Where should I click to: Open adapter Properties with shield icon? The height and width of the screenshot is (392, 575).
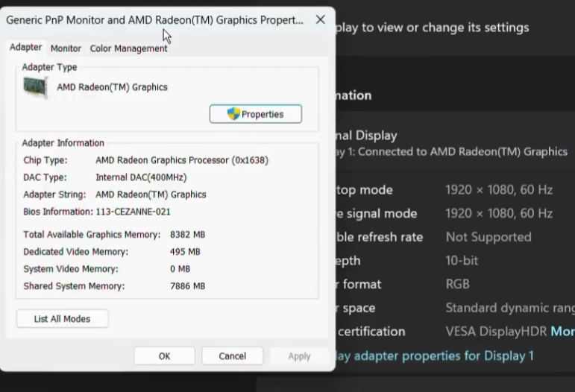(x=256, y=114)
